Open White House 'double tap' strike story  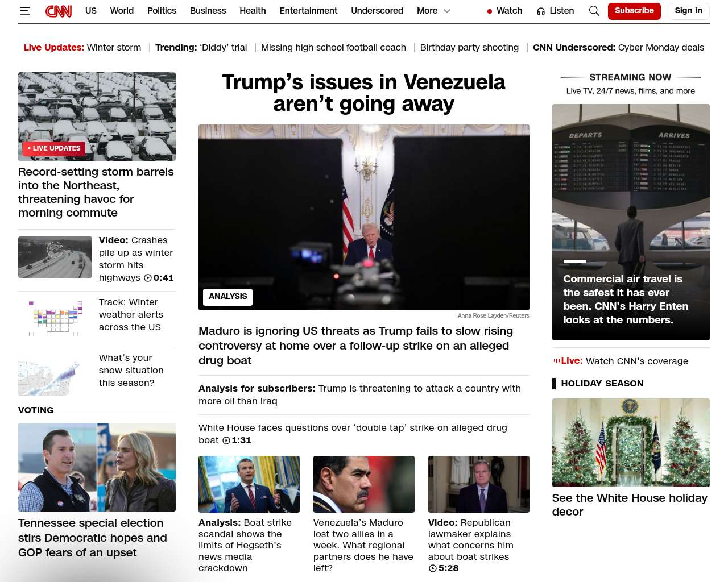353,434
